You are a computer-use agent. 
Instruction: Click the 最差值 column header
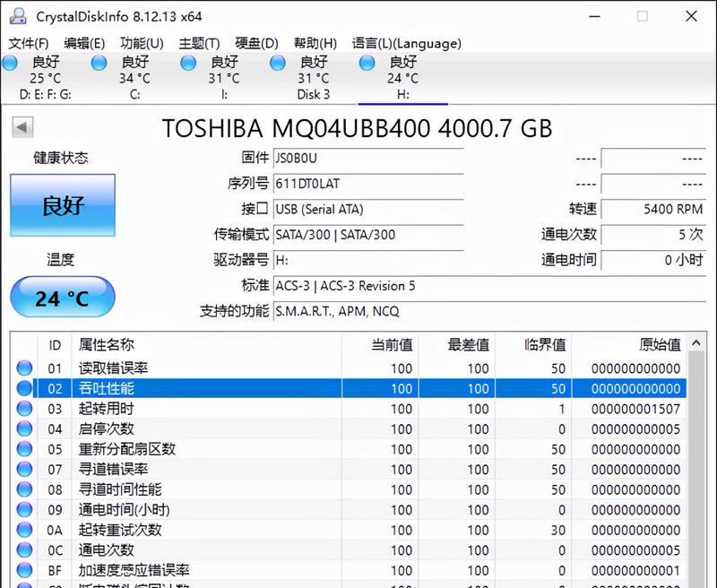click(457, 345)
